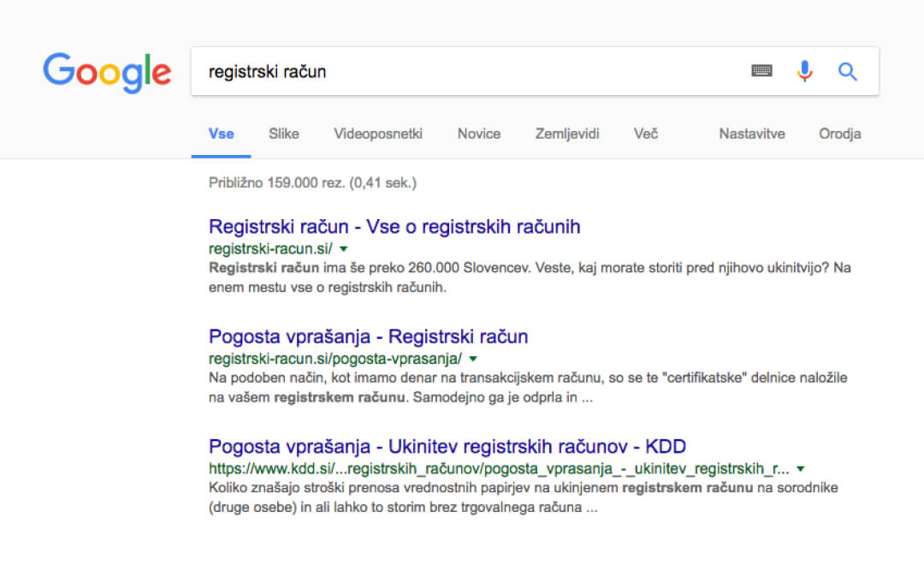Go to the Novice tab
This screenshot has width=924, height=565.
point(479,134)
